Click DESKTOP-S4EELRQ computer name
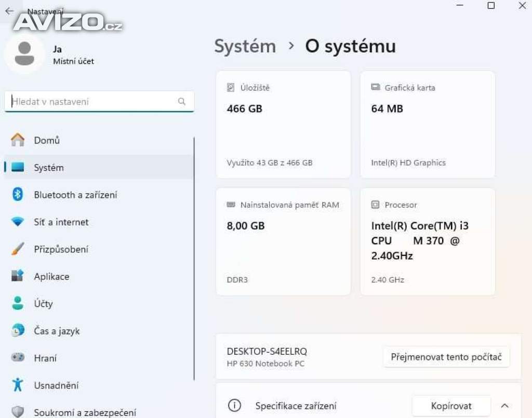The width and height of the screenshot is (532, 418). pyautogui.click(x=267, y=351)
